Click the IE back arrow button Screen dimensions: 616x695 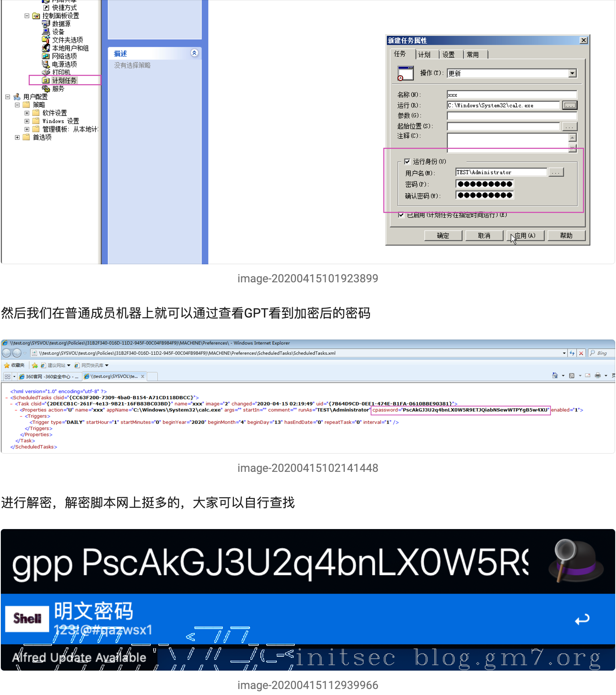tap(7, 353)
